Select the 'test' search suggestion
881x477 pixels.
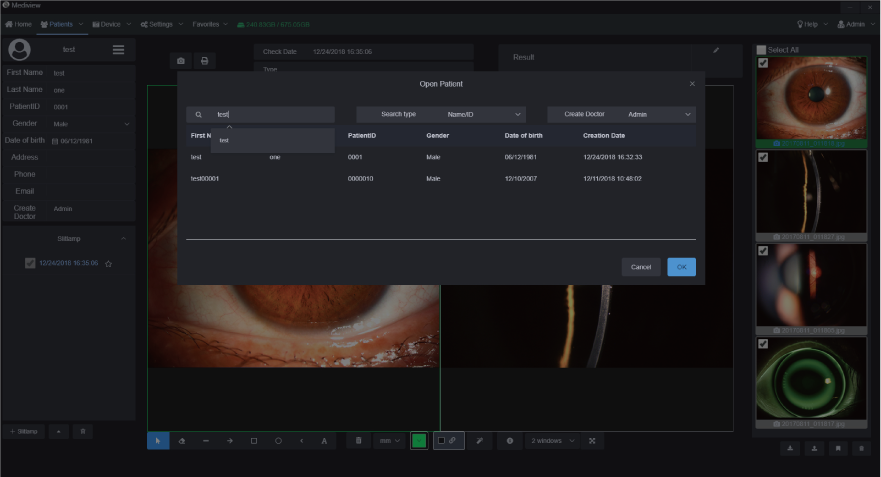(x=273, y=140)
